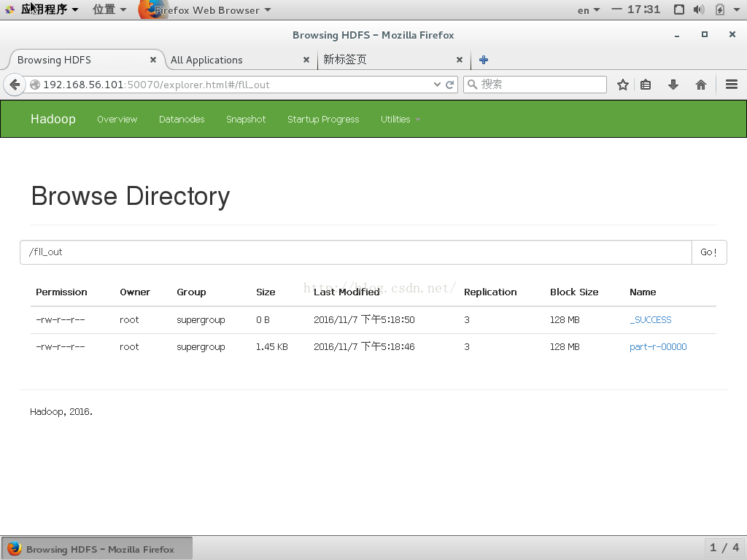
Task: Open the Datanodes page
Action: 182,120
